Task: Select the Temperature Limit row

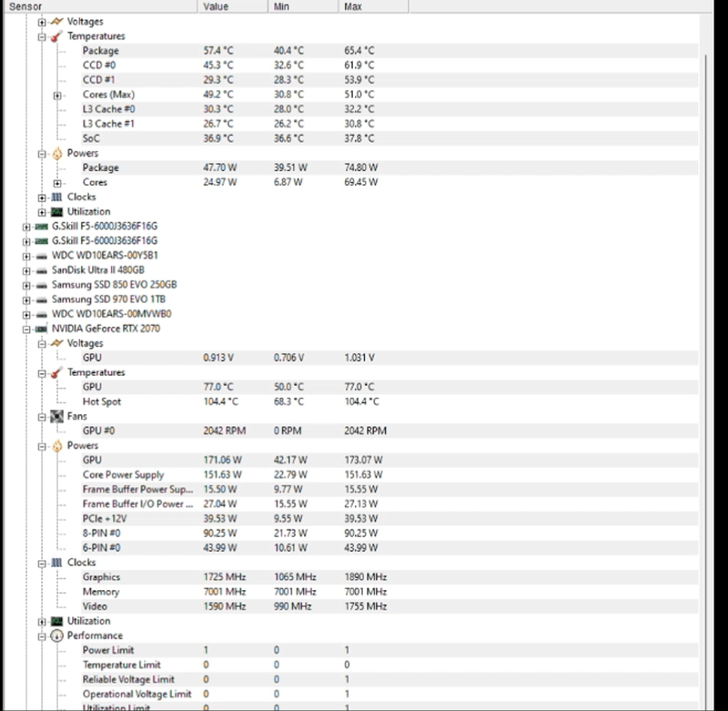Action: click(x=389, y=665)
